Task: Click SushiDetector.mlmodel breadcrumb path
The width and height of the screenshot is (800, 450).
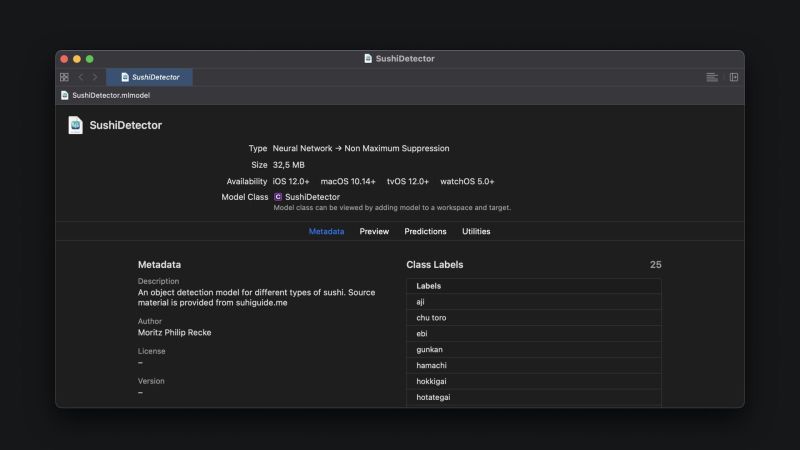Action: click(x=111, y=95)
